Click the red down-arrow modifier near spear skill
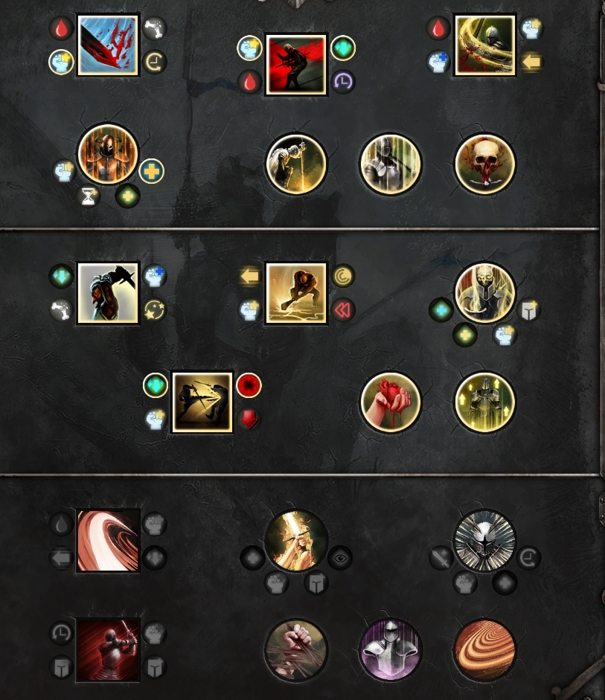 tap(249, 420)
